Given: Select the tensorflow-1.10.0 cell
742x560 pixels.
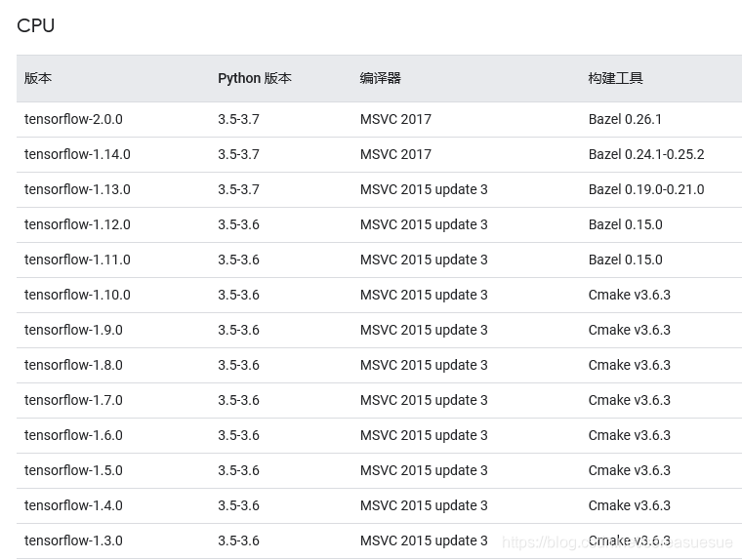Looking at the screenshot, I should 77,295.
